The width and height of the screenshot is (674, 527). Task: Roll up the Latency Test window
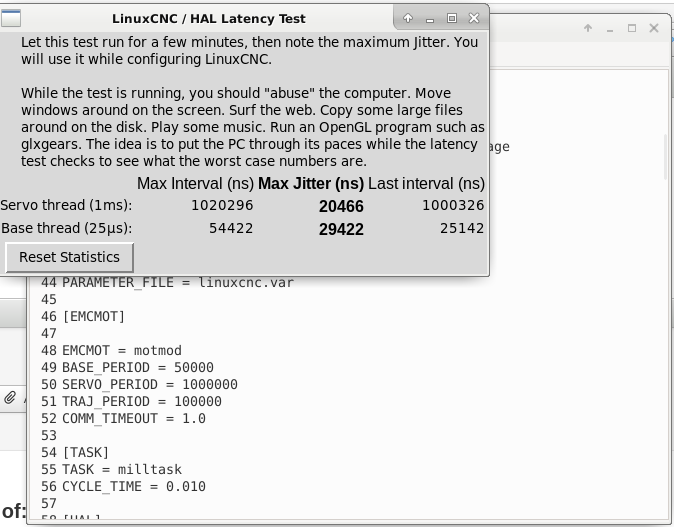point(408,18)
